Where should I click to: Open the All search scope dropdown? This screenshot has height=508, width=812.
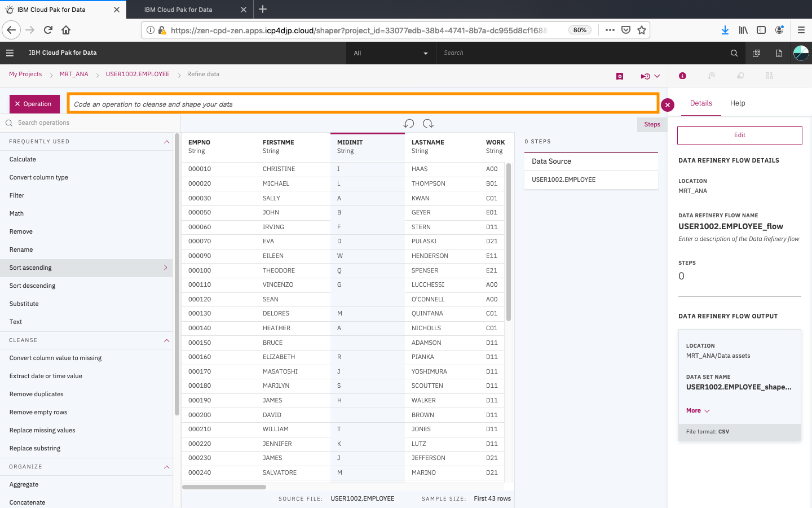point(390,53)
